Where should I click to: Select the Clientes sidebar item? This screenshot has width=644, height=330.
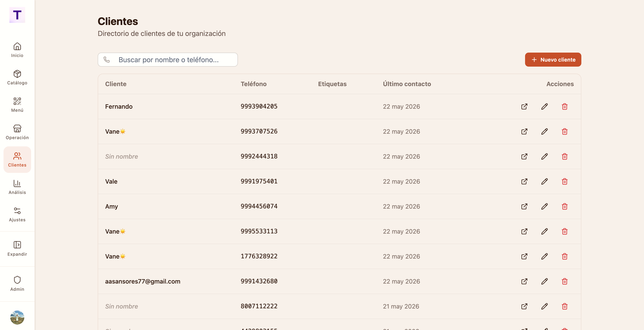(x=17, y=160)
